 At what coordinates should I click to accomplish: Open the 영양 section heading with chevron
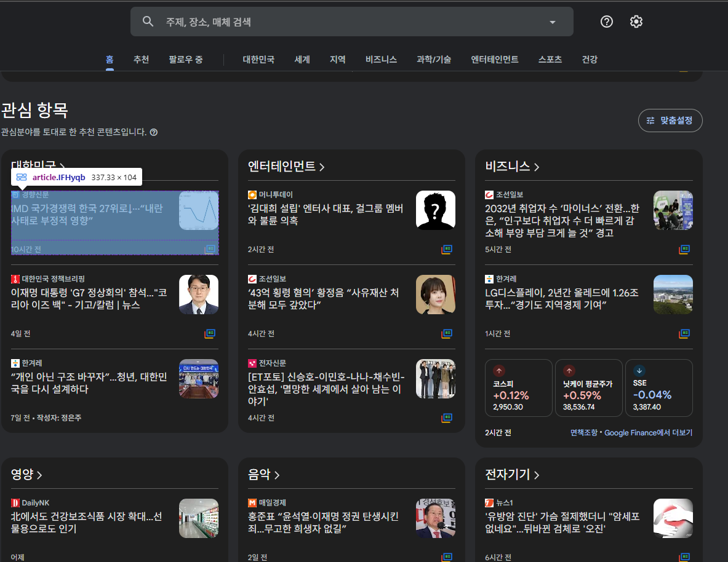tap(26, 474)
